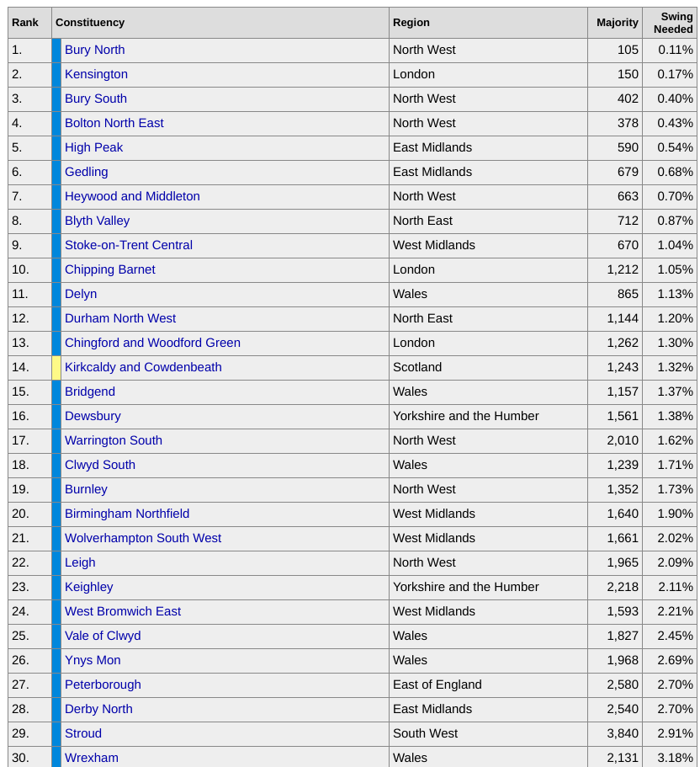Select Blyth Valley's North East region cell
The image size is (700, 767).
click(488, 221)
